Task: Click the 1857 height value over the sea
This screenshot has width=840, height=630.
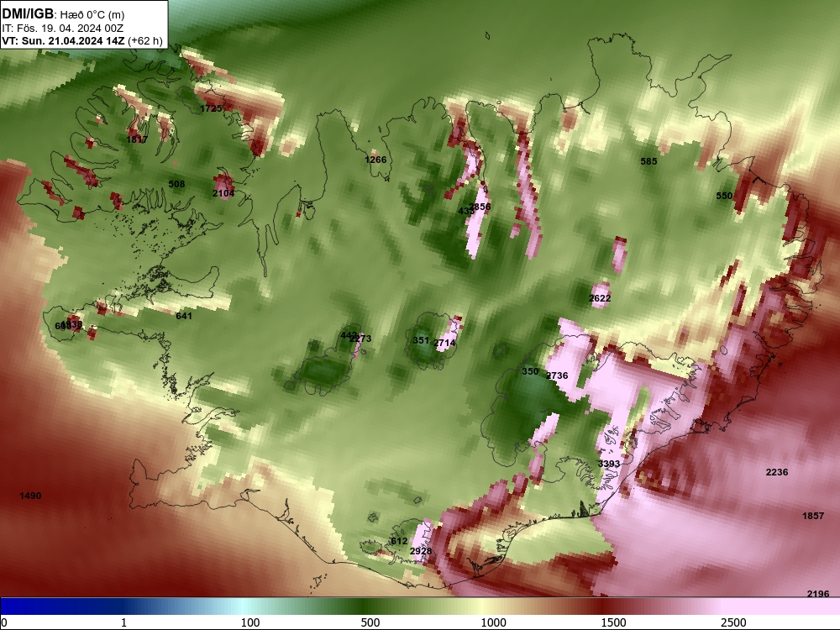Action: click(813, 516)
